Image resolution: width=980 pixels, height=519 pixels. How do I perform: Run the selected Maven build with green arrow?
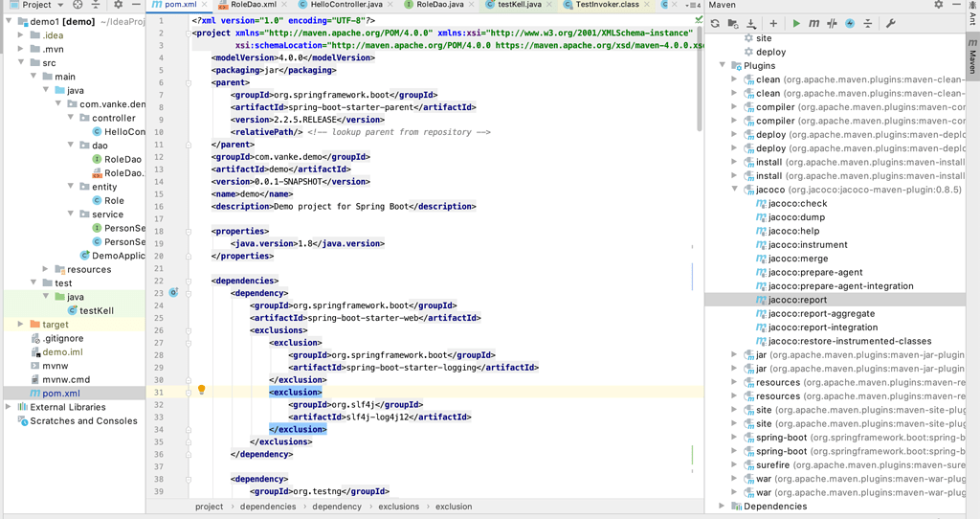click(x=796, y=23)
